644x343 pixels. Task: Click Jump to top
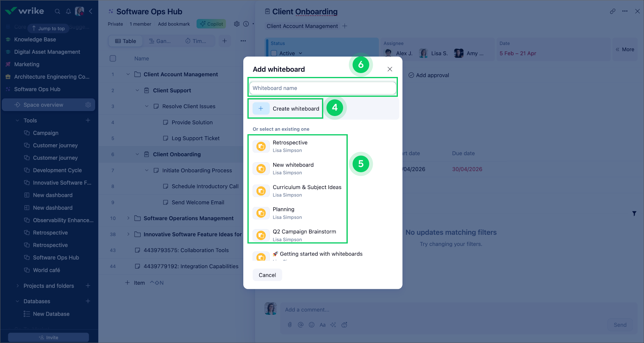[x=48, y=28]
